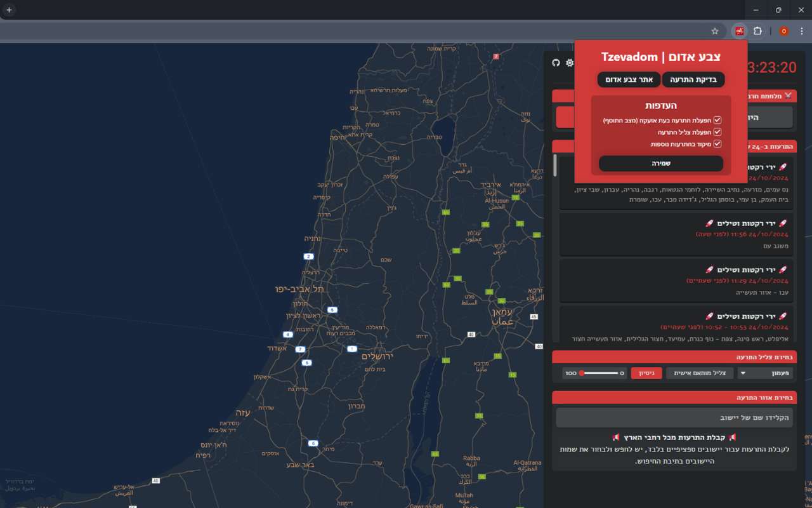The width and height of the screenshot is (812, 508).
Task: Click the blue route 7 shield near אשדוד
Action: (300, 349)
